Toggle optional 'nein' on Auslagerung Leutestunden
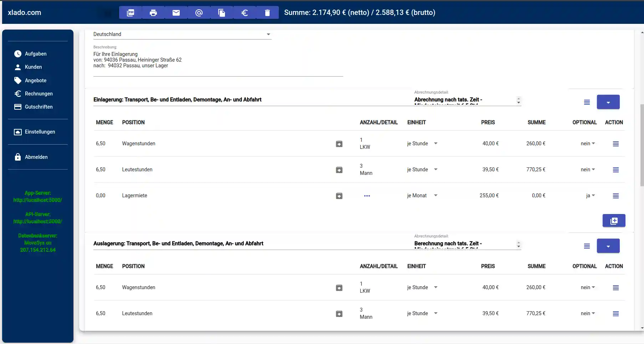This screenshot has height=344, width=644. coord(588,313)
